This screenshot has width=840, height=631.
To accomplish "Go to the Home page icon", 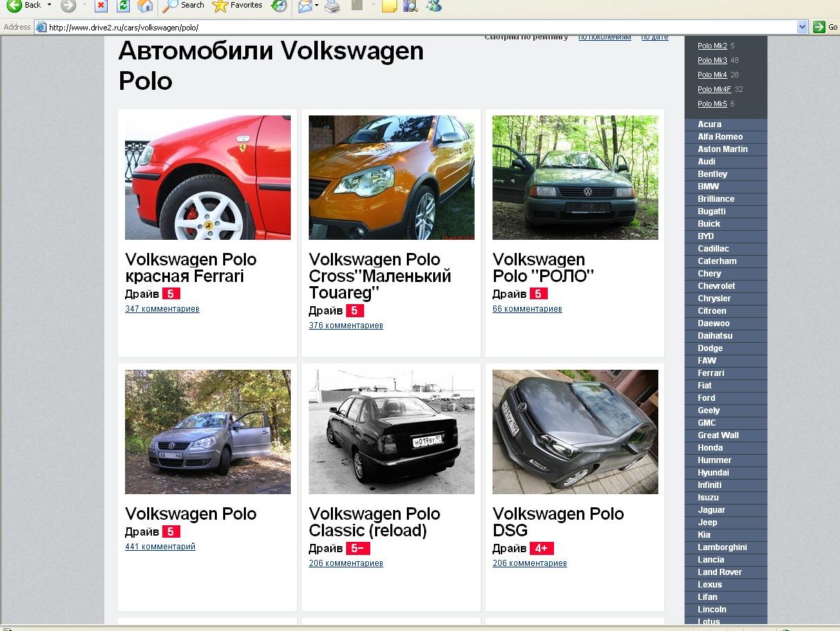I will pos(145,6).
